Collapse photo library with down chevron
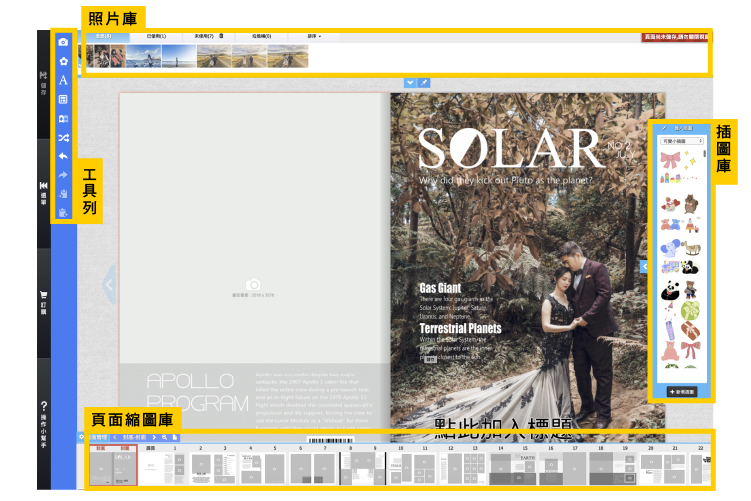This screenshot has height=501, width=751. [x=409, y=81]
